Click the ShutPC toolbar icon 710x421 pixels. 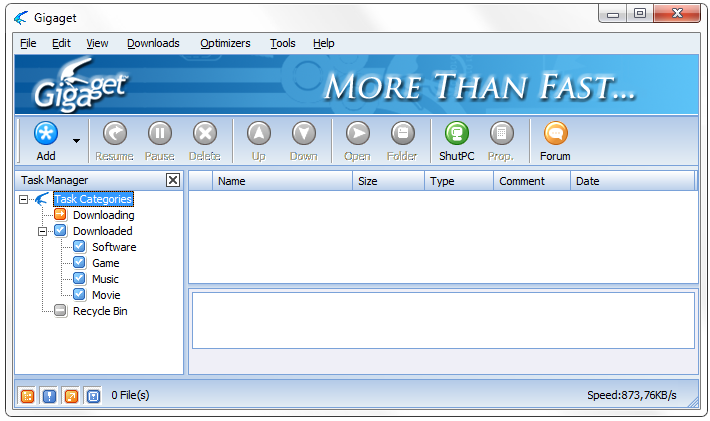[456, 134]
